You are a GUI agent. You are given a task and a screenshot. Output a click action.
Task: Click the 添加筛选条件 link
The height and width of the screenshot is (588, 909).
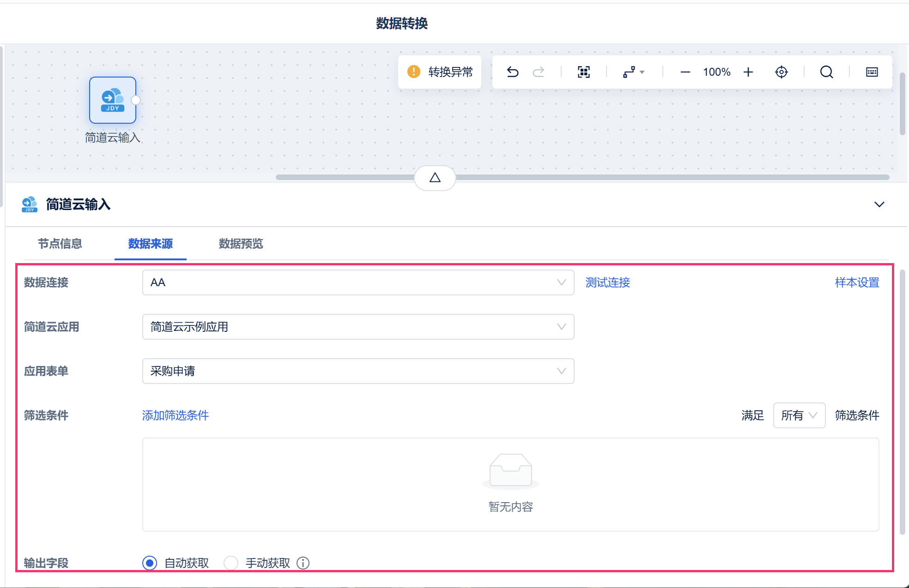[x=176, y=415]
